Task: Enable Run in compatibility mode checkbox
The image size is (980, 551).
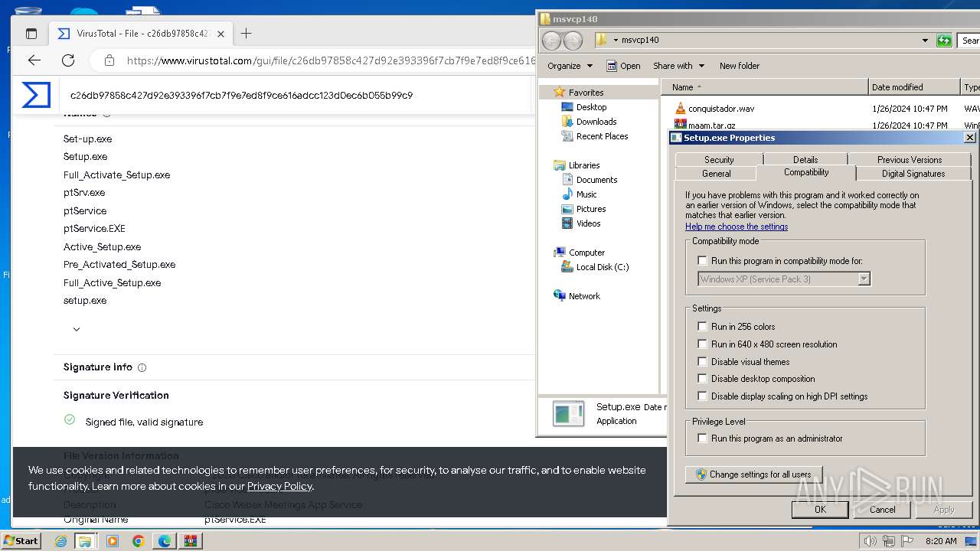Action: (702, 261)
